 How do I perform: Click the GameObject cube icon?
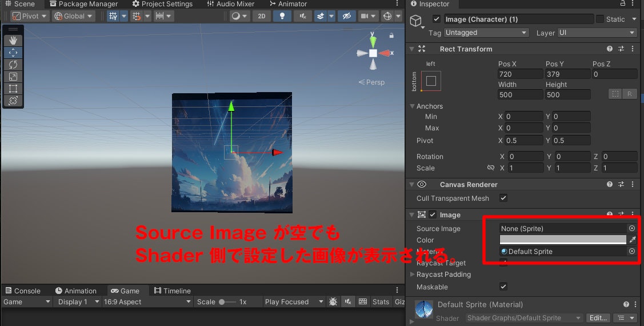416,21
